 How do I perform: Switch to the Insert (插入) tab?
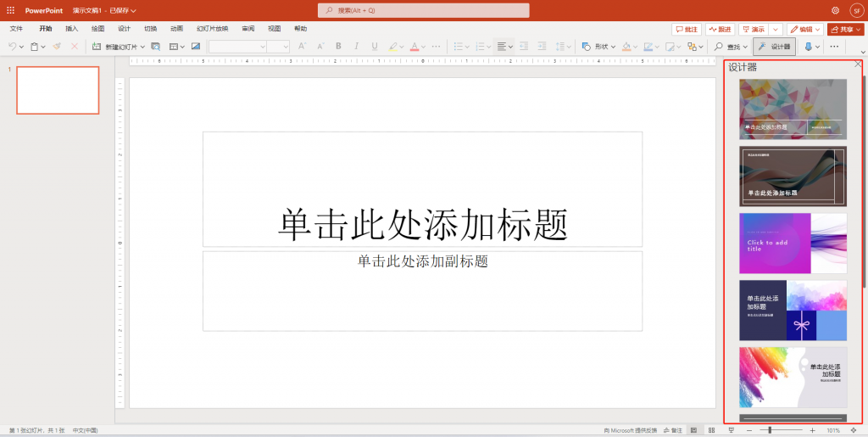[71, 29]
